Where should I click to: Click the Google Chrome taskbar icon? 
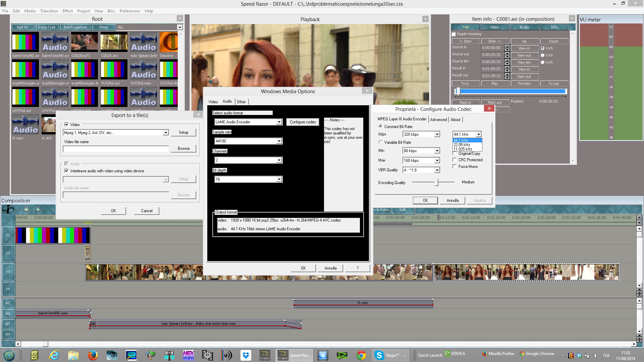[x=361, y=355]
